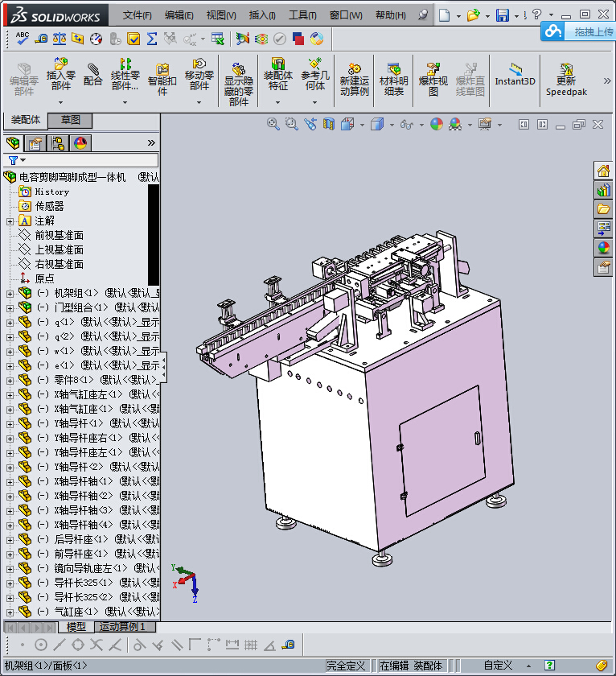Click Show Hidden Components tool
Viewport: 616px width, 676px height.
(x=239, y=84)
